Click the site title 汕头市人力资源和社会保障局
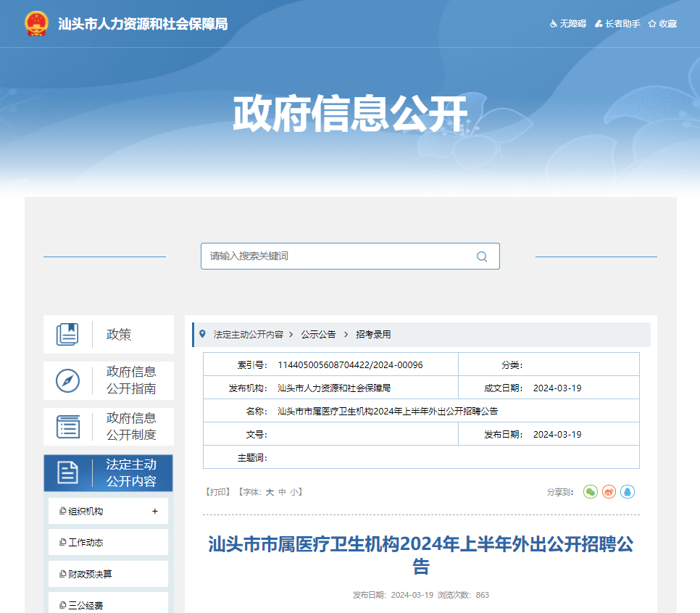 click(143, 24)
